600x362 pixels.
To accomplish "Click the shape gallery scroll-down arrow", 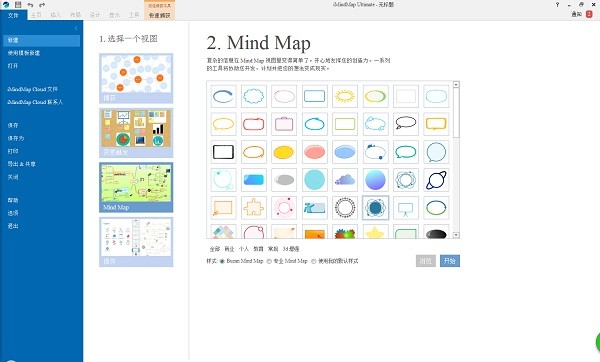I will pyautogui.click(x=456, y=235).
